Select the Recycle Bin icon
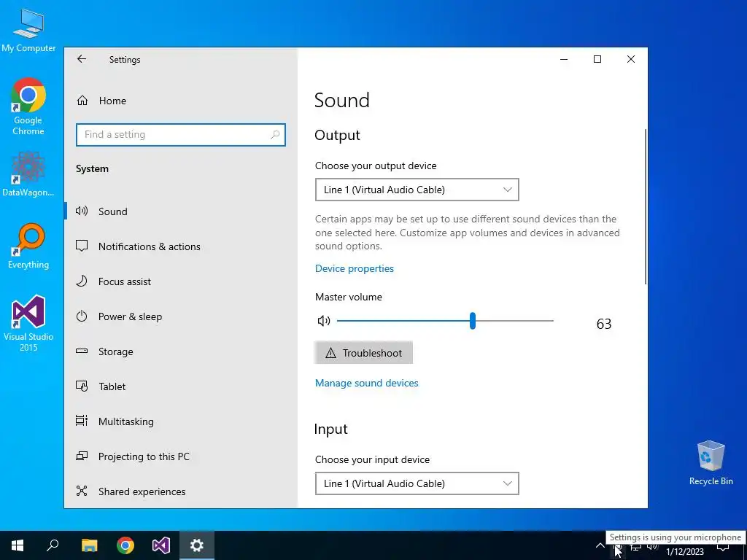Viewport: 747px width, 560px height. (x=711, y=463)
